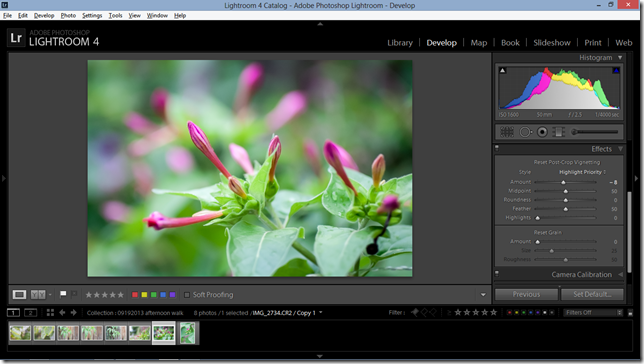The width and height of the screenshot is (644, 364).
Task: Click Reset Grain label
Action: click(x=547, y=233)
